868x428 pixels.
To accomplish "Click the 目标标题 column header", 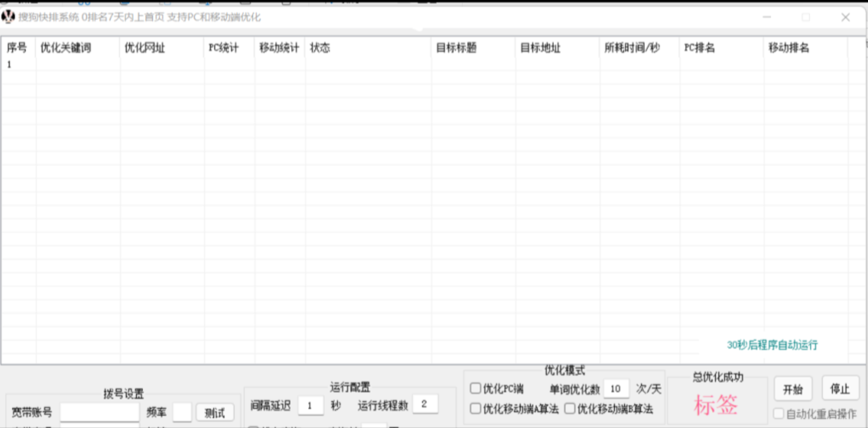I will (x=474, y=48).
